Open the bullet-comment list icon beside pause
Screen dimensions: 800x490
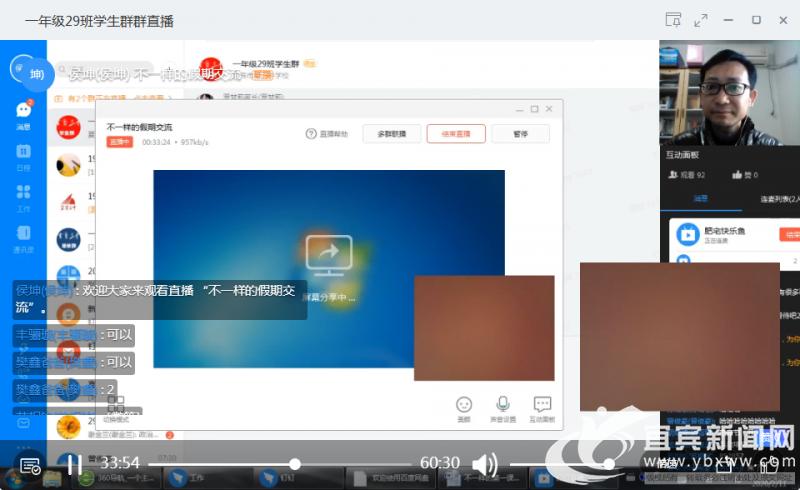click(30, 465)
